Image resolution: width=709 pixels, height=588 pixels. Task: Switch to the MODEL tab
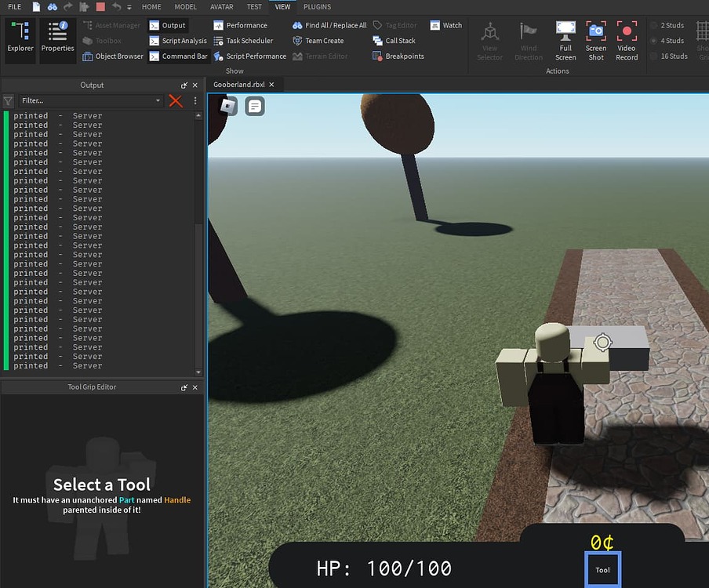pos(185,7)
